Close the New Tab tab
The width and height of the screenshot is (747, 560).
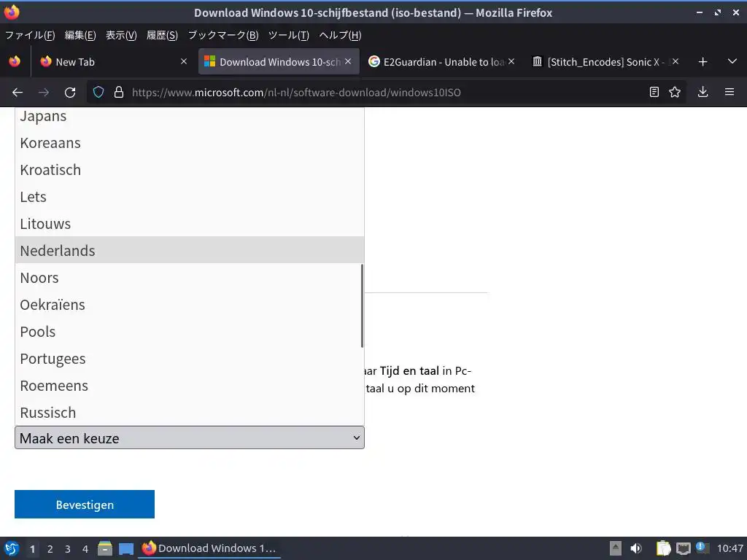[184, 61]
